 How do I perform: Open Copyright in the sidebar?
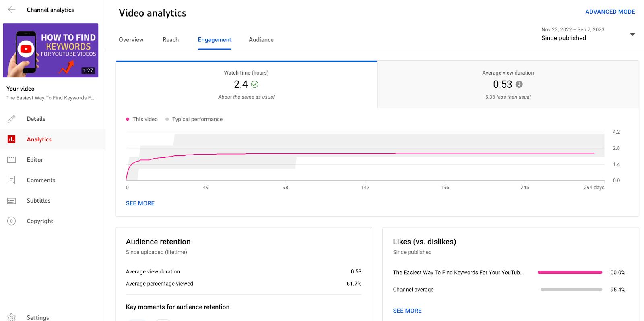(52, 221)
